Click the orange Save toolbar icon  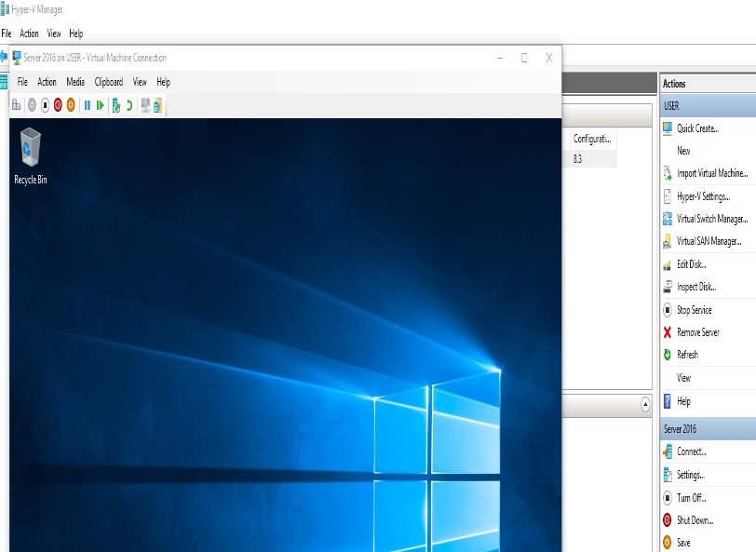[71, 104]
